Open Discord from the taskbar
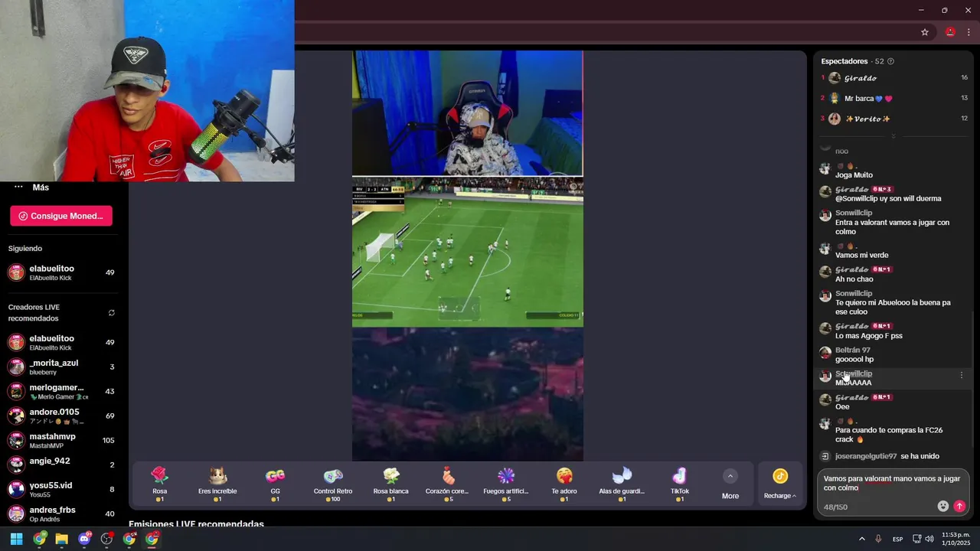Viewport: 980px width, 551px height. (x=84, y=539)
